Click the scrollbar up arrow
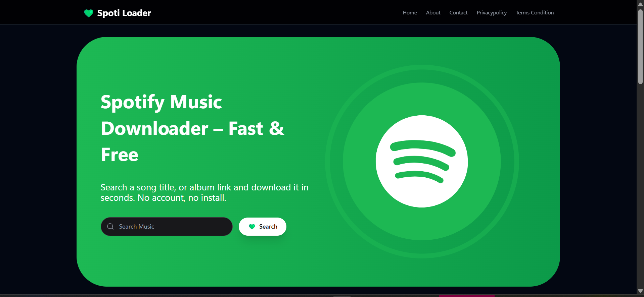The height and width of the screenshot is (297, 644). click(x=640, y=4)
